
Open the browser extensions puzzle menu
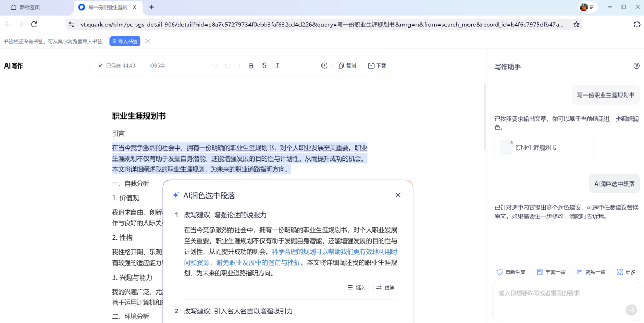pyautogui.click(x=637, y=24)
